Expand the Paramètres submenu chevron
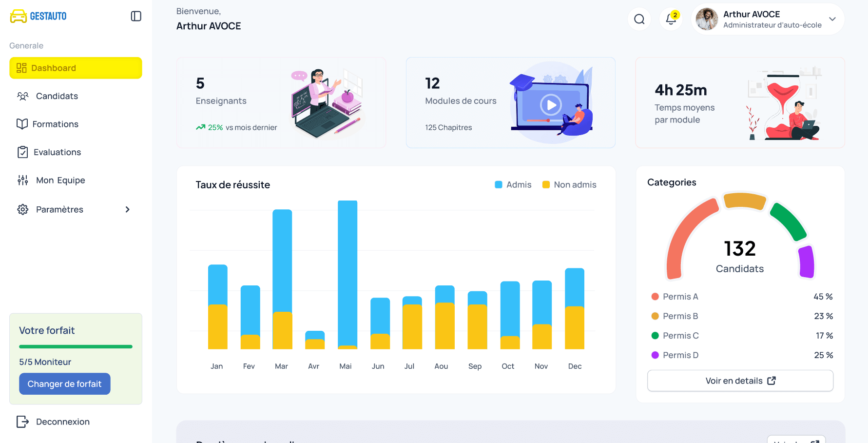Image resolution: width=868 pixels, height=443 pixels. 127,209
